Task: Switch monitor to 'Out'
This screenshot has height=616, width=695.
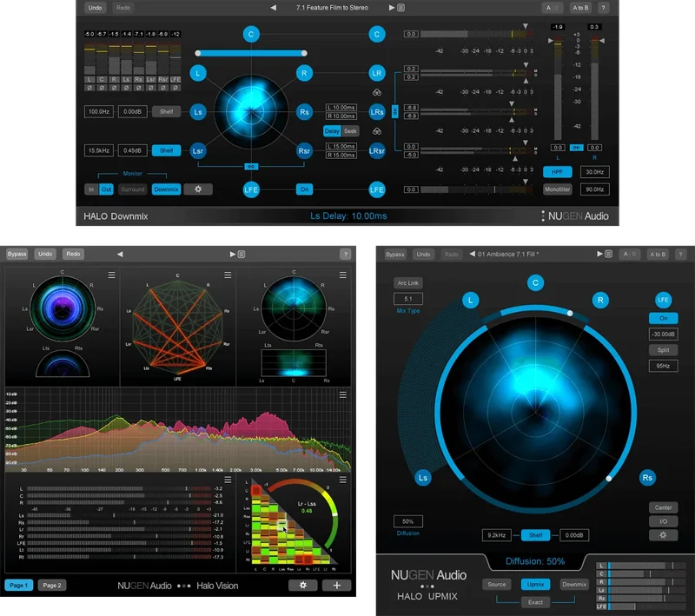Action: point(106,189)
